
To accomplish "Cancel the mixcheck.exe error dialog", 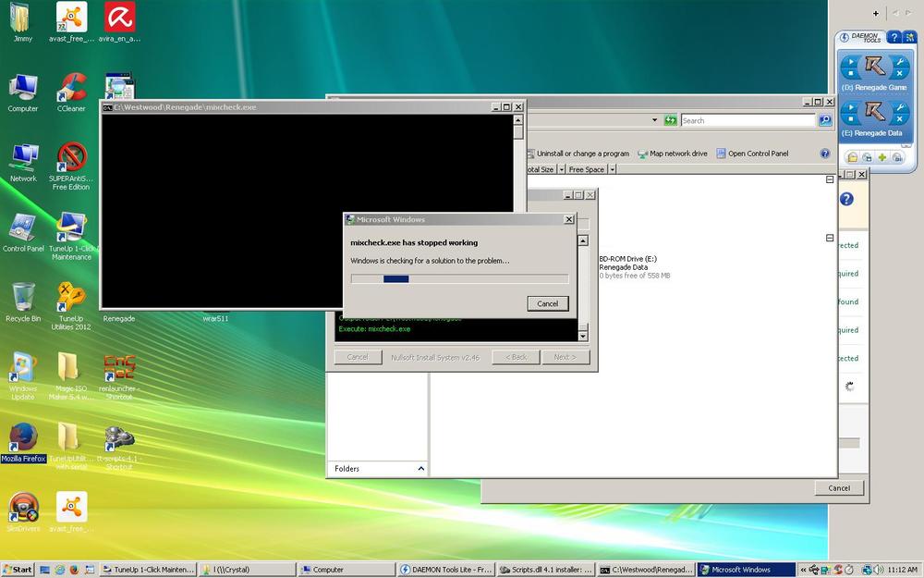I will tap(547, 303).
